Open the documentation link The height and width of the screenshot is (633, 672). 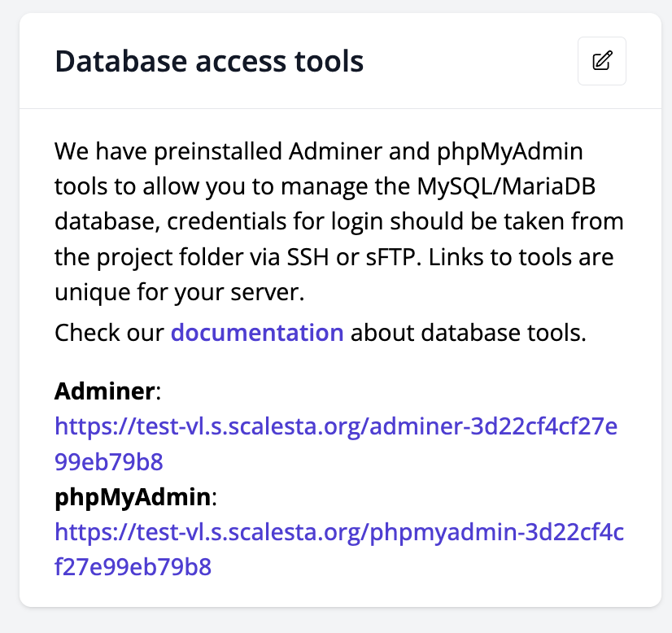point(256,333)
